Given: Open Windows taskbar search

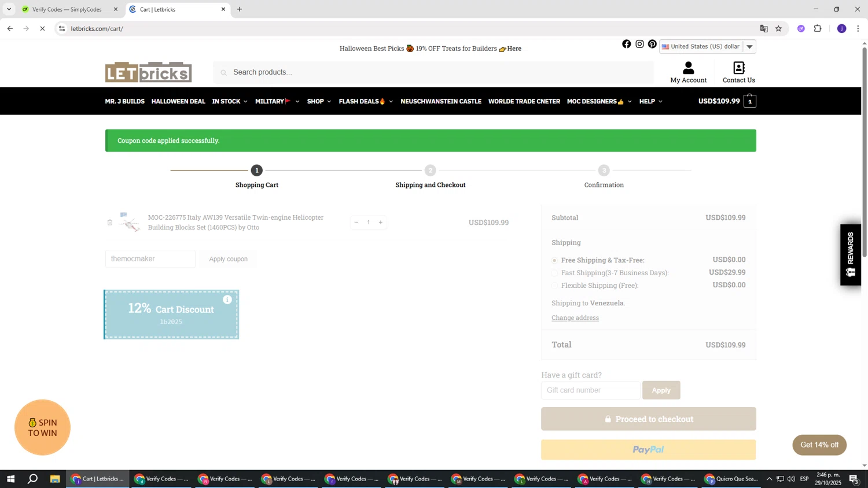Looking at the screenshot, I should pos(33,479).
